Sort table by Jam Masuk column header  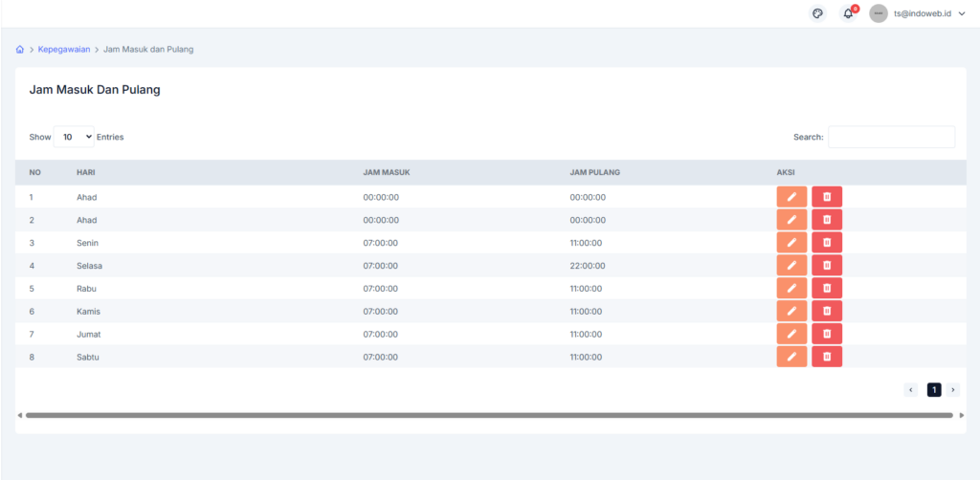[x=387, y=173]
